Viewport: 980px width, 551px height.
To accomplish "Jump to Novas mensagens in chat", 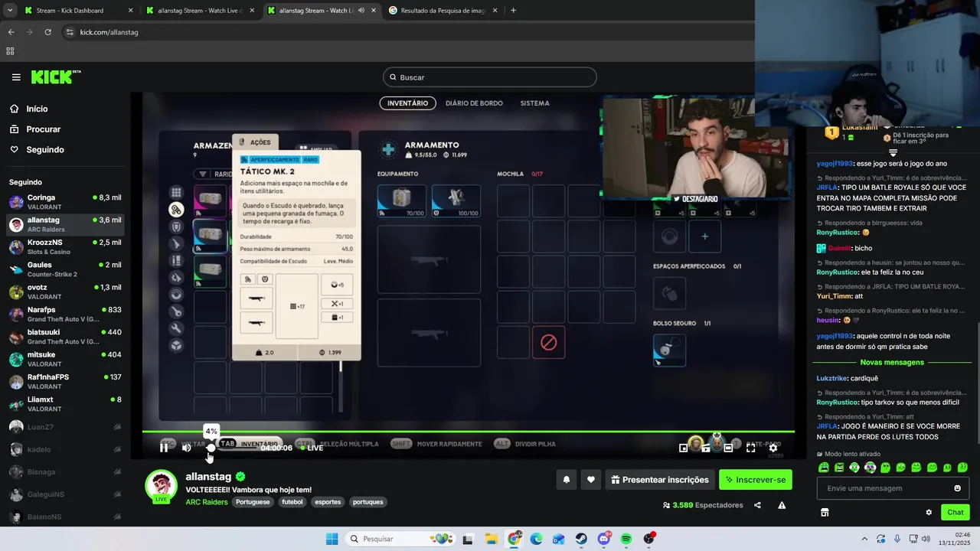I will coord(892,363).
